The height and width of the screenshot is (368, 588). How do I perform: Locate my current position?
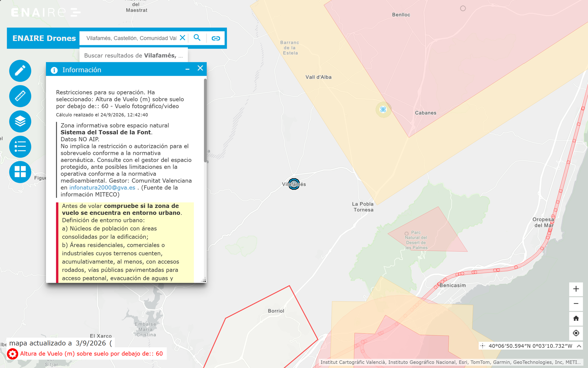pyautogui.click(x=576, y=333)
